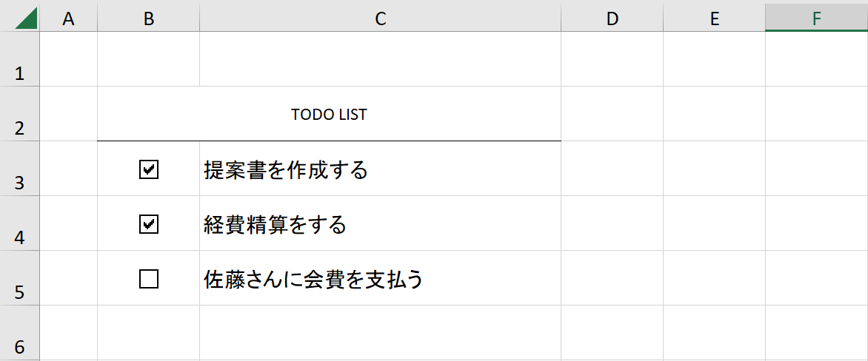This screenshot has width=868, height=361.
Task: Select the cell containing 提案書を作成する
Action: coord(380,168)
